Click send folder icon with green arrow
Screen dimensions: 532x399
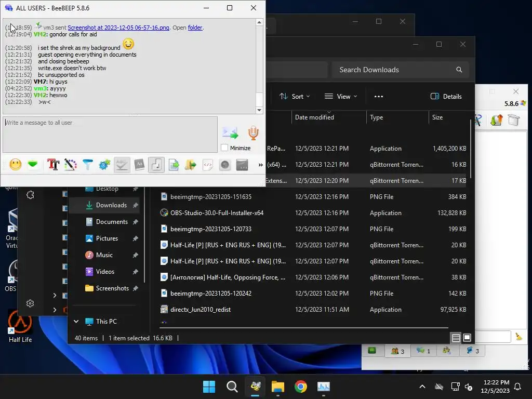point(191,165)
